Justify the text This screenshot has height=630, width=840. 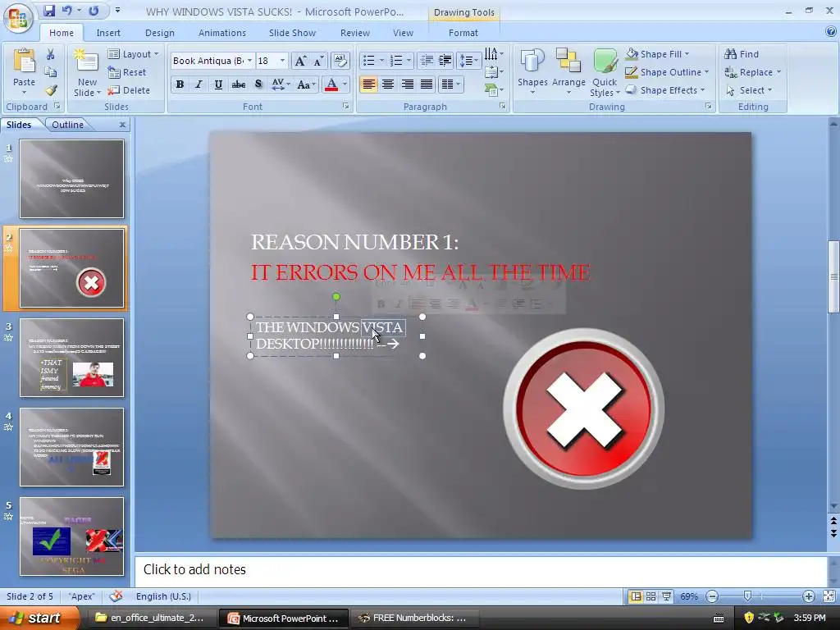[x=427, y=84]
